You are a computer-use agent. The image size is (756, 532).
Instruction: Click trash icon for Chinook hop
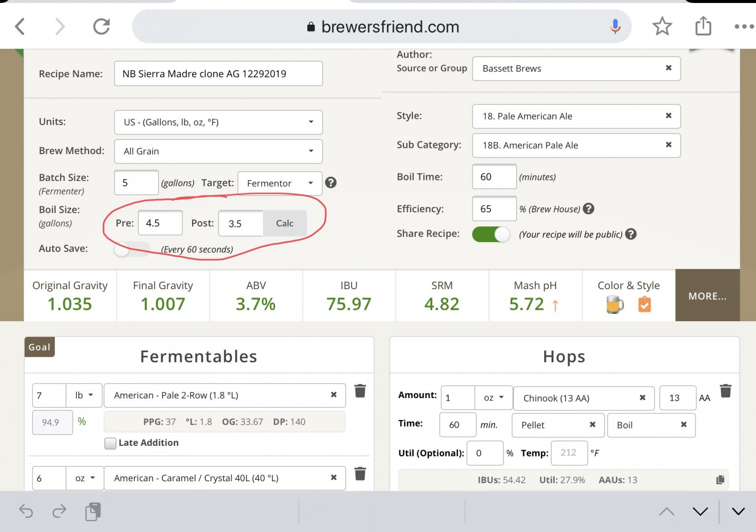(x=725, y=391)
